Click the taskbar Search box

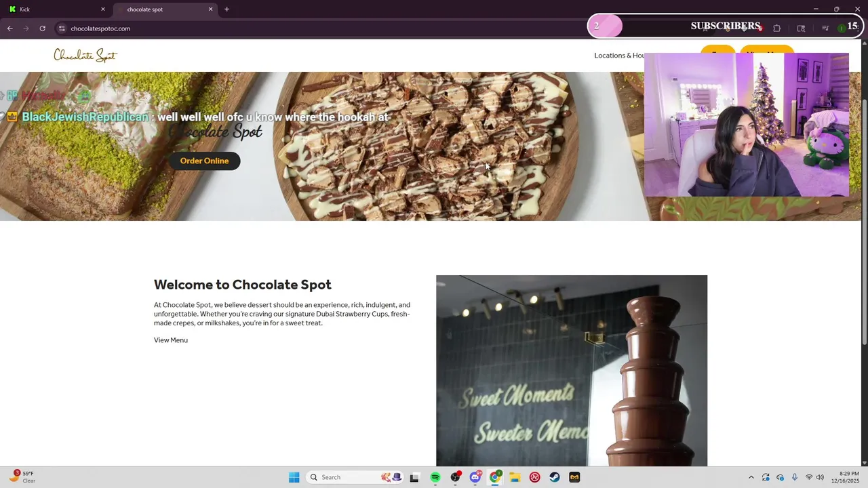355,477
